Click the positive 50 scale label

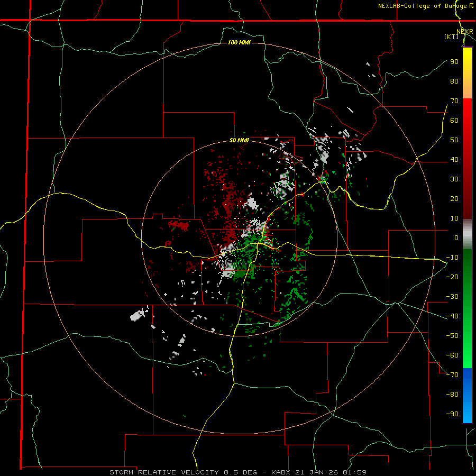454,140
